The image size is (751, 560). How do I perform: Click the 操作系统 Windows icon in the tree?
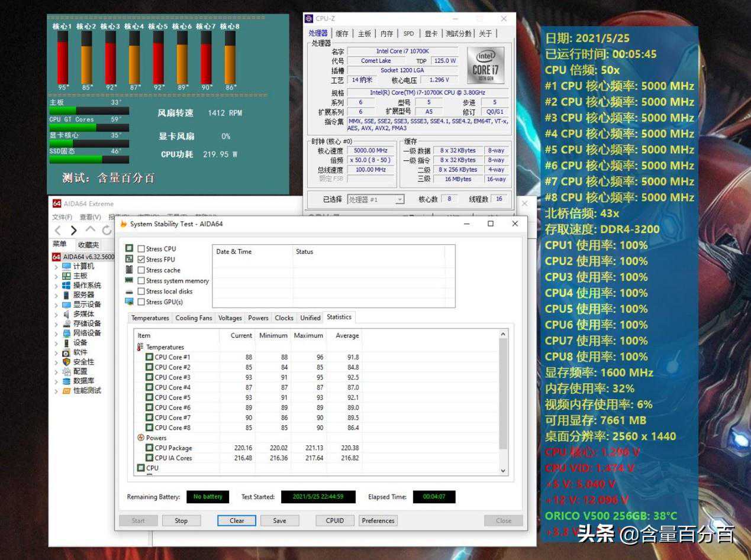tap(66, 285)
